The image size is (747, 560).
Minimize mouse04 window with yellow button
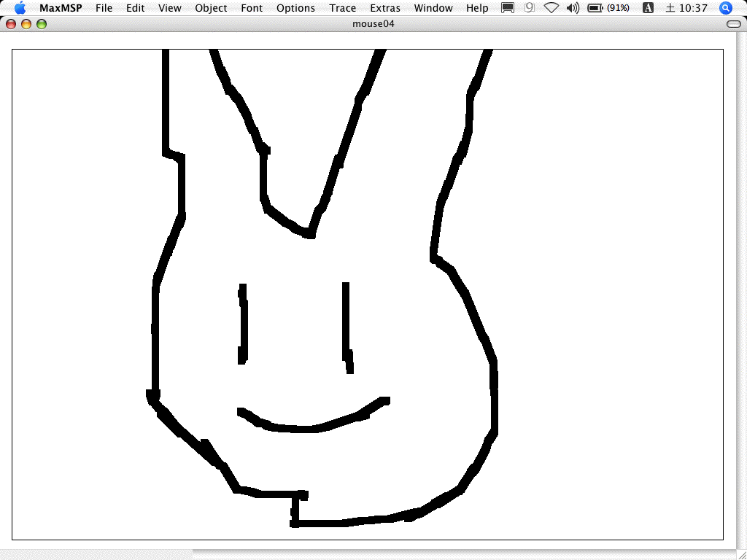pos(26,24)
